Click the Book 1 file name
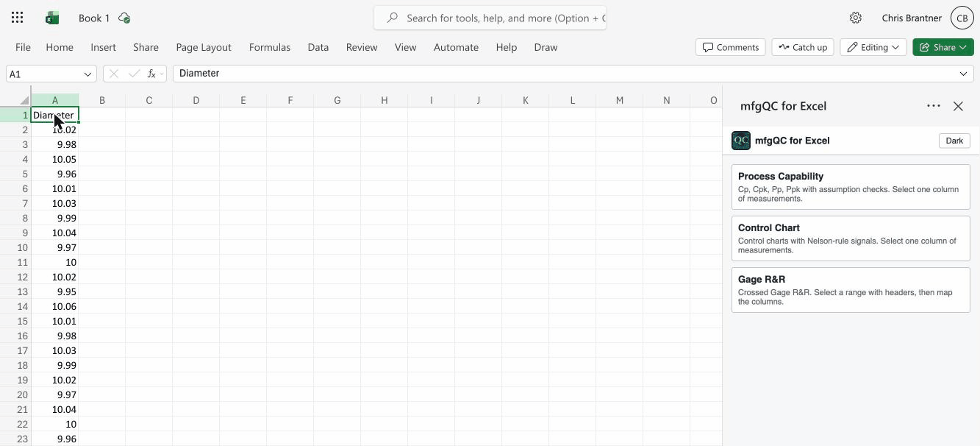Screen dimensions: 980x446 click(94, 18)
